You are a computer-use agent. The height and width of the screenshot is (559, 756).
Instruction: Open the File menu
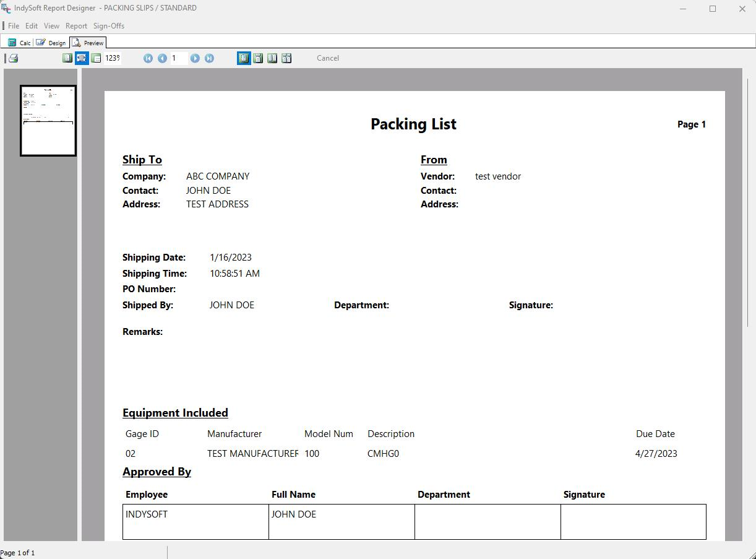point(13,26)
